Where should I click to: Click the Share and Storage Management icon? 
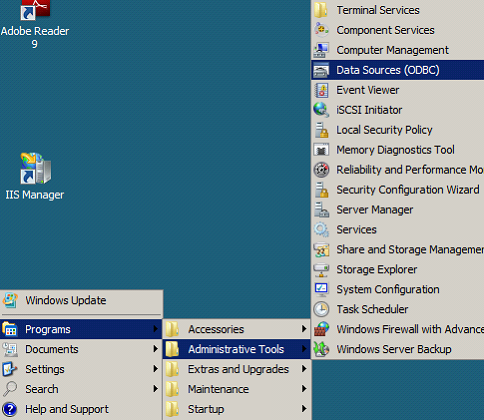pos(321,249)
